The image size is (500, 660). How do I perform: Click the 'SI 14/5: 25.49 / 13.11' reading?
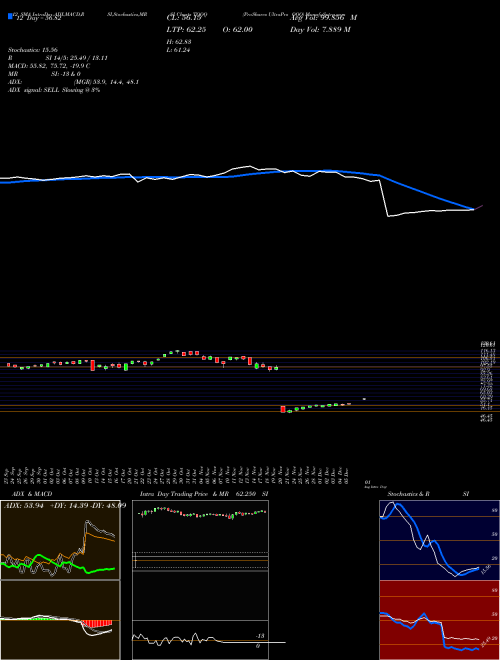(x=76, y=58)
